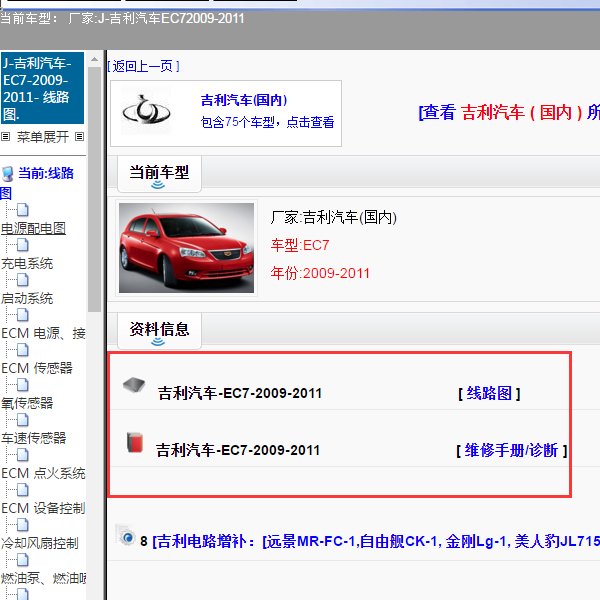Open the 维修手册/诊断 link
The width and height of the screenshot is (600, 600).
pos(511,450)
